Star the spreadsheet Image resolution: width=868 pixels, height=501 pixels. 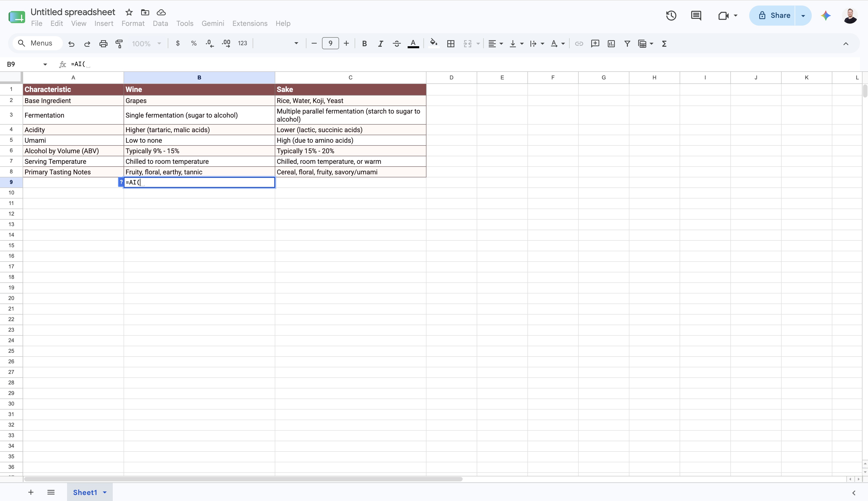coord(129,12)
